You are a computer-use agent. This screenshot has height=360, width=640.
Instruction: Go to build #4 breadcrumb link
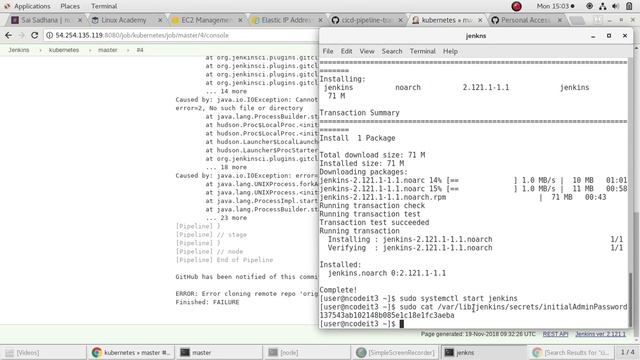140,50
